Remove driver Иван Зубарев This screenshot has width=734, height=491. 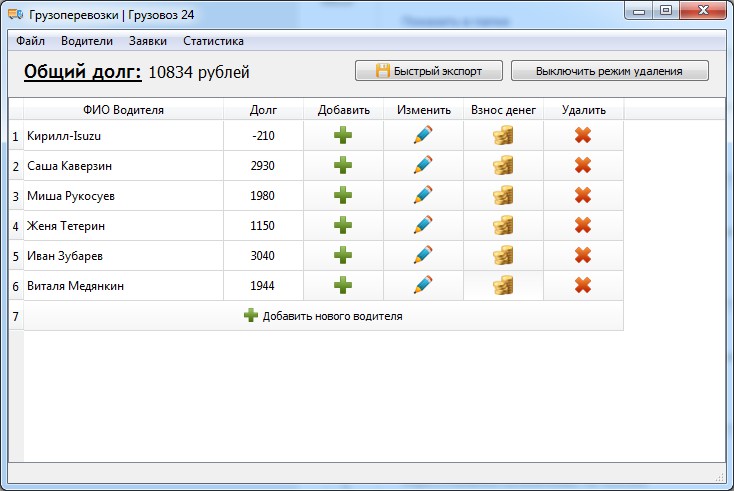pyautogui.click(x=583, y=256)
